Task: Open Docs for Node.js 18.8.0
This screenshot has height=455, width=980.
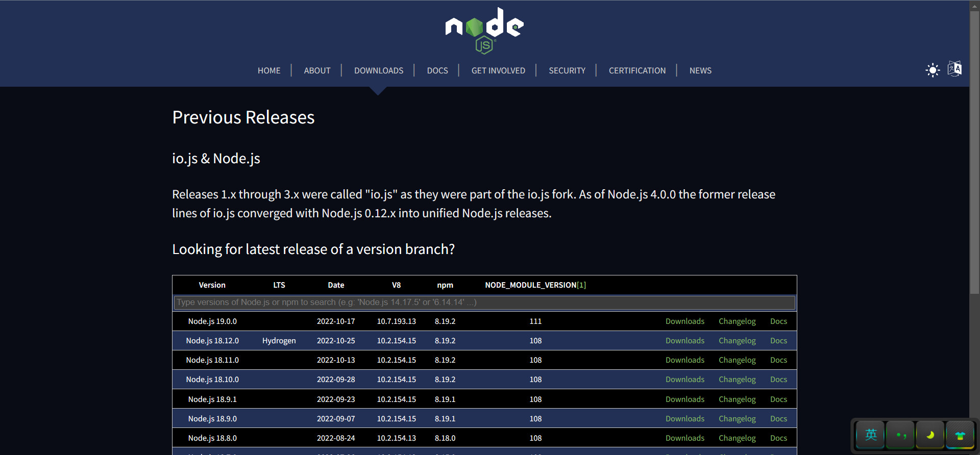Action: pos(778,438)
